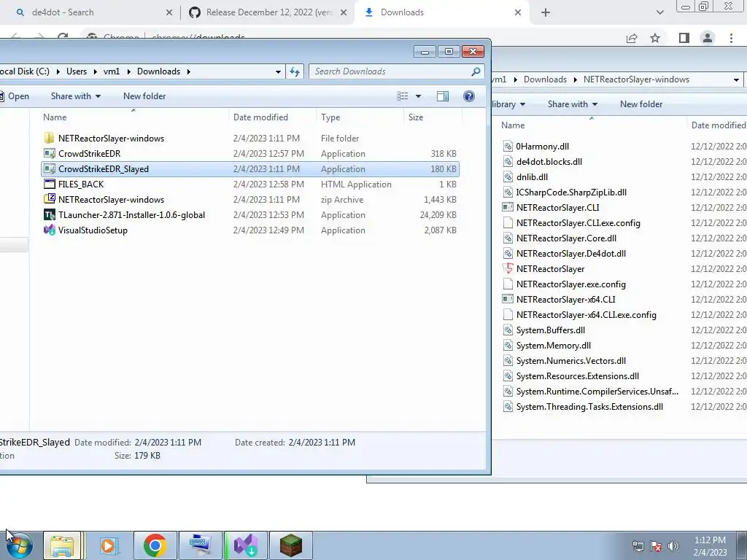The height and width of the screenshot is (560, 747).
Task: Select System.Threading.Tasks.Extensions.dll
Action: [589, 407]
